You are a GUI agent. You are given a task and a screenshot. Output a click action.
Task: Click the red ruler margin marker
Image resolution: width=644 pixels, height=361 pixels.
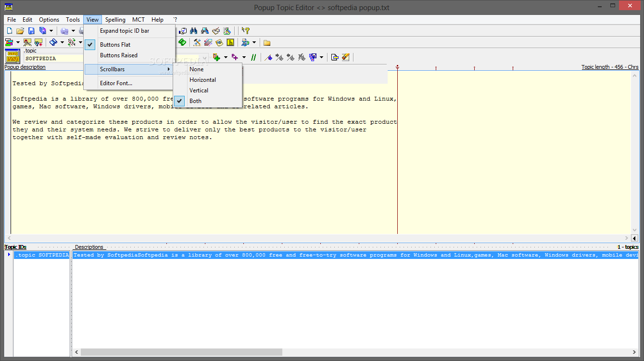click(397, 67)
